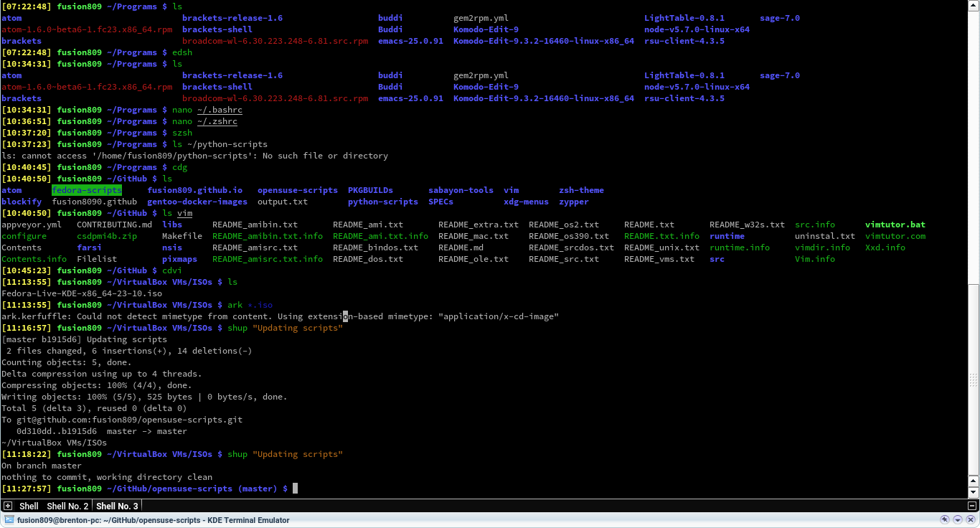
Task: Click the zsh-theme directory name
Action: [581, 190]
